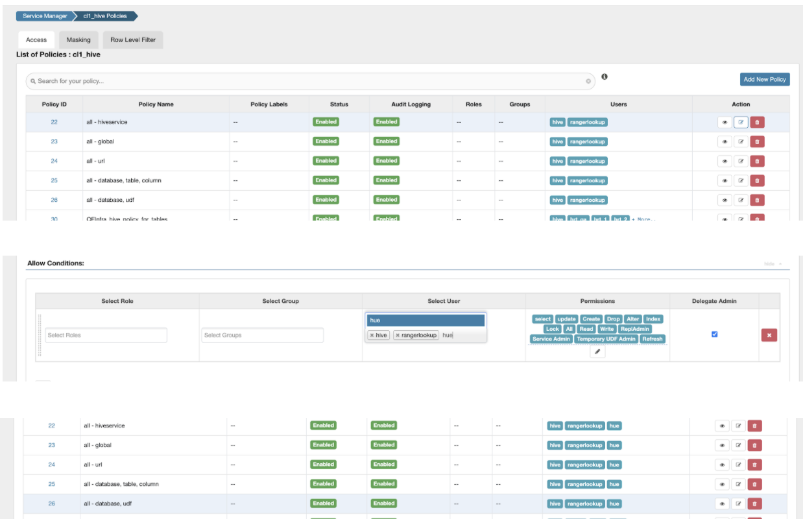Open the Row Level Filter tab
This screenshot has height=532, width=803.
(x=133, y=40)
